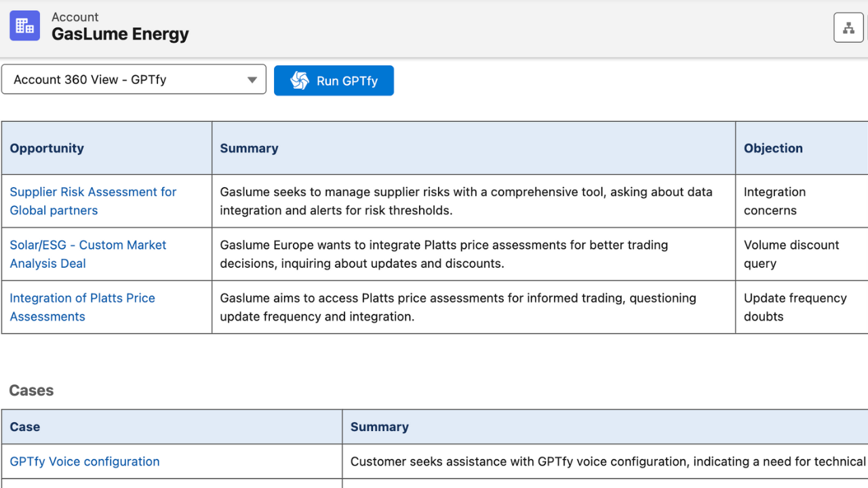Select the case summary starting Customer seeks assistance
The height and width of the screenshot is (488, 868).
pos(607,462)
